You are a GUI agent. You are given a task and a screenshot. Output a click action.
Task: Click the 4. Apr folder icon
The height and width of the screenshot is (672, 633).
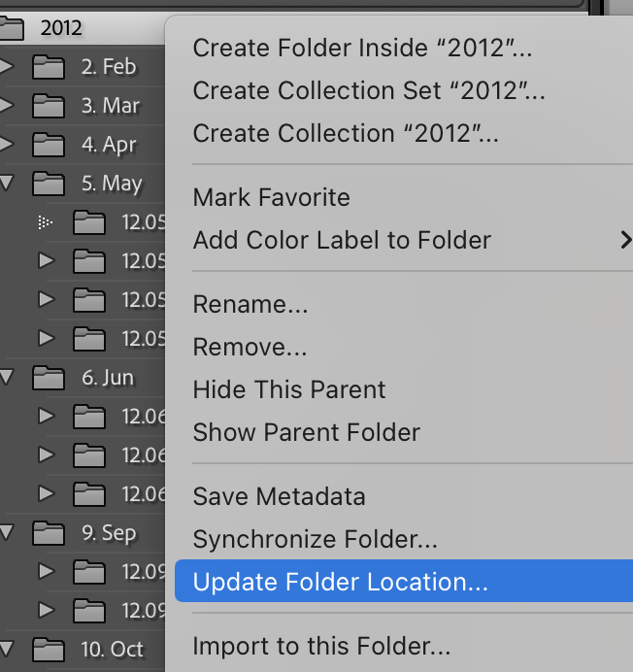tap(49, 145)
